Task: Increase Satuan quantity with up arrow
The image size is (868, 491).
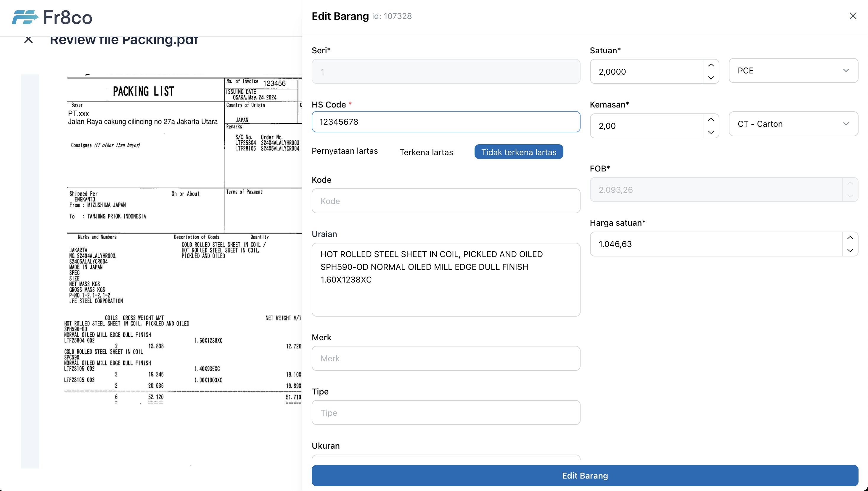Action: pyautogui.click(x=711, y=65)
